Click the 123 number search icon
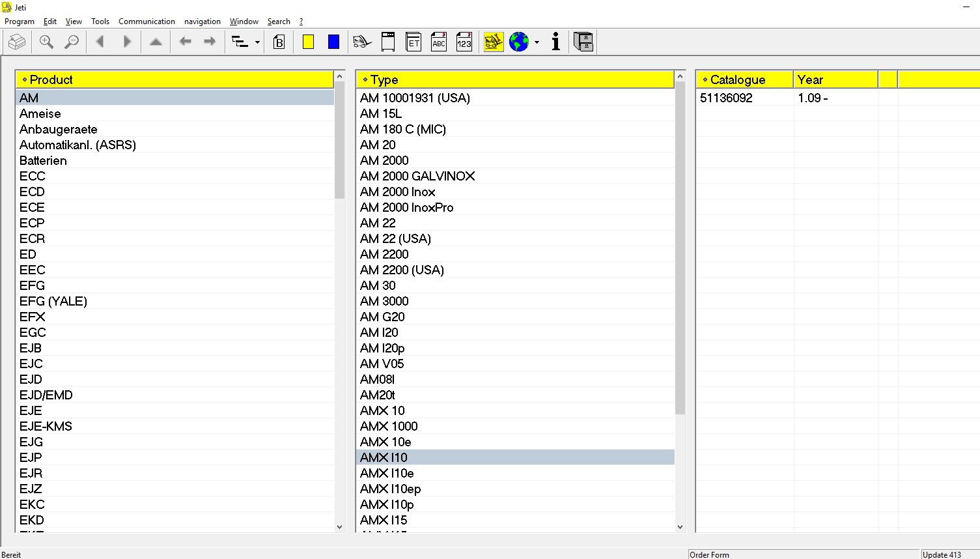The image size is (980, 559). click(464, 42)
